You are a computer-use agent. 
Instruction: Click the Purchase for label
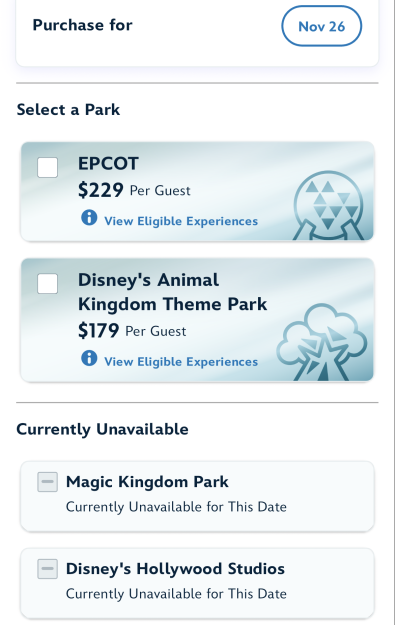(x=83, y=25)
